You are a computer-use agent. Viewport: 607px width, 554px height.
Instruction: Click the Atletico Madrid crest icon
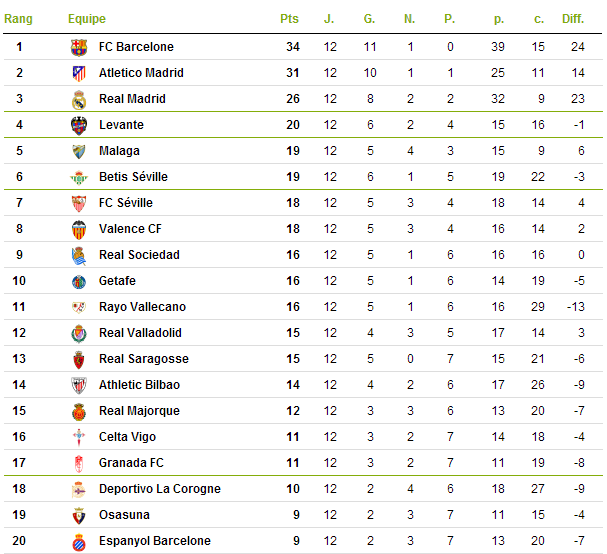pyautogui.click(x=79, y=74)
